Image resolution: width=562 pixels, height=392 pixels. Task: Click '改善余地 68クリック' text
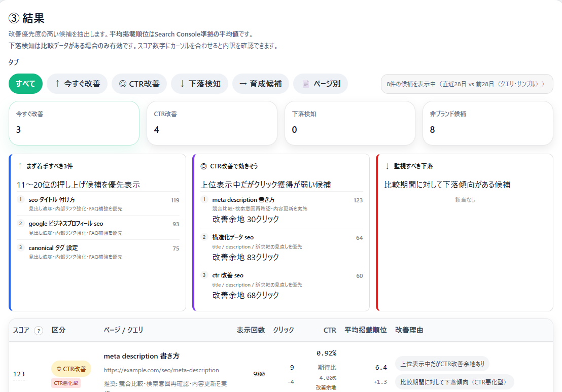tap(245, 295)
